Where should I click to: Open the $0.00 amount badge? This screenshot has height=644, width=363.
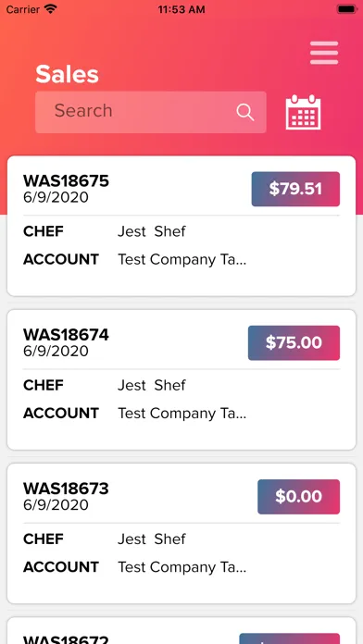(x=299, y=497)
